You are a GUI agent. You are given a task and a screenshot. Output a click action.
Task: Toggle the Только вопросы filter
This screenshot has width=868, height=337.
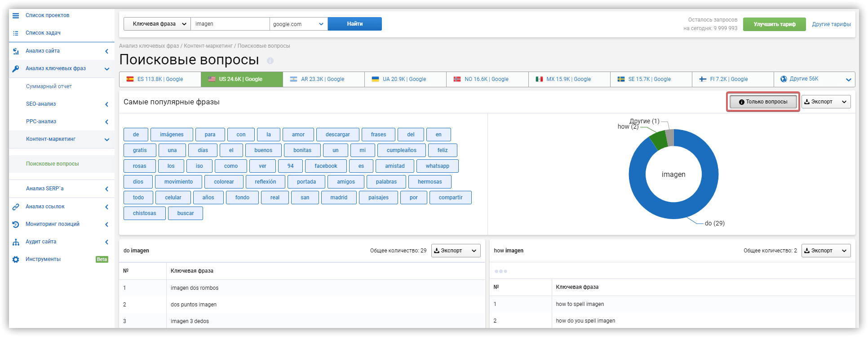click(x=763, y=102)
